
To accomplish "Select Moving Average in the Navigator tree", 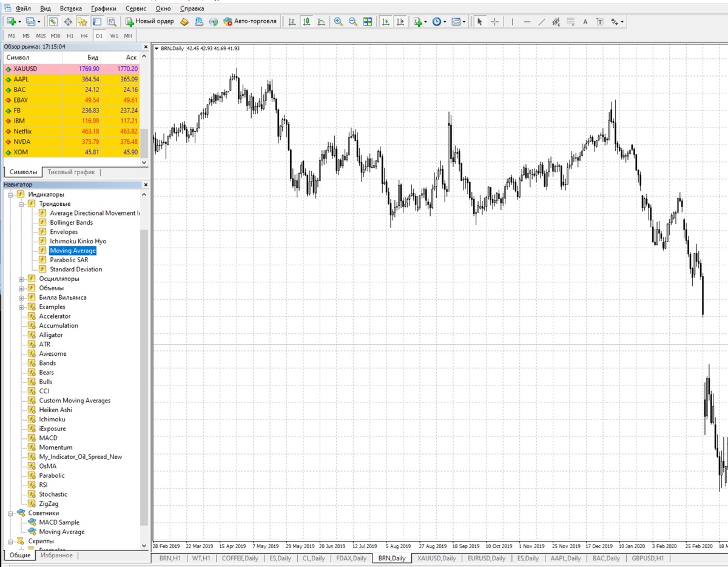I will point(72,250).
